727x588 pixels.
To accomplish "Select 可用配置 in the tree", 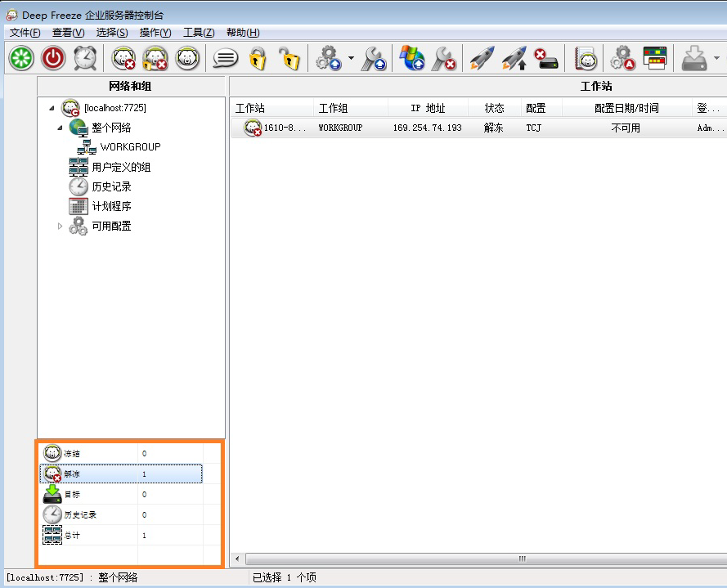I will [x=111, y=227].
